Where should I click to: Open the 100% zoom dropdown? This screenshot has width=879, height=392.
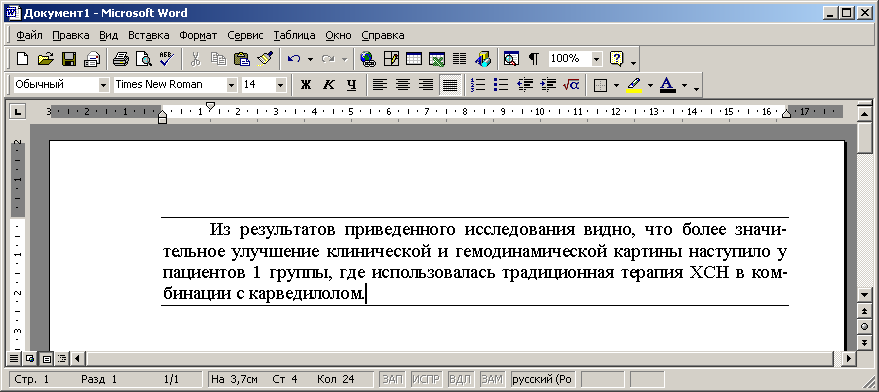point(596,59)
